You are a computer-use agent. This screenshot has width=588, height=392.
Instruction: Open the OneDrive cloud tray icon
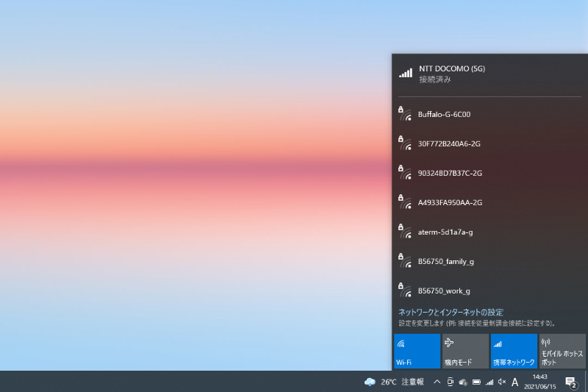[x=463, y=382]
